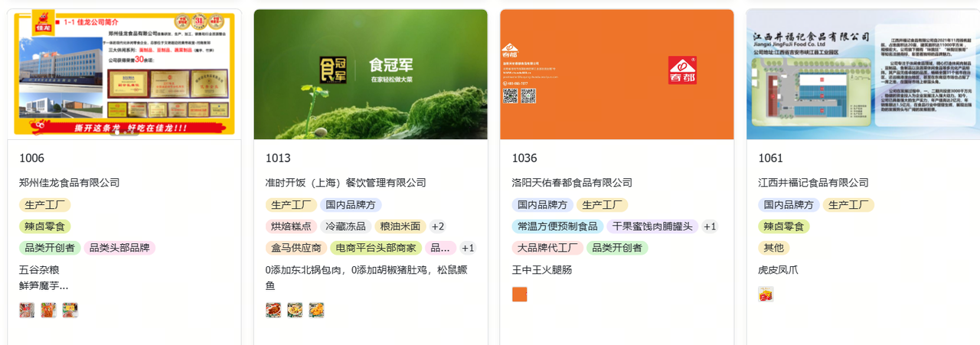Click the 电商平台头部商家 tag
The width and height of the screenshot is (980, 345).
pos(376,248)
